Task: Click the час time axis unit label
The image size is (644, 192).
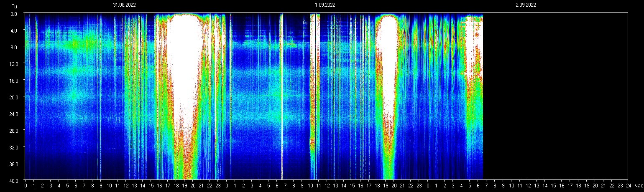Action: pyautogui.click(x=638, y=186)
